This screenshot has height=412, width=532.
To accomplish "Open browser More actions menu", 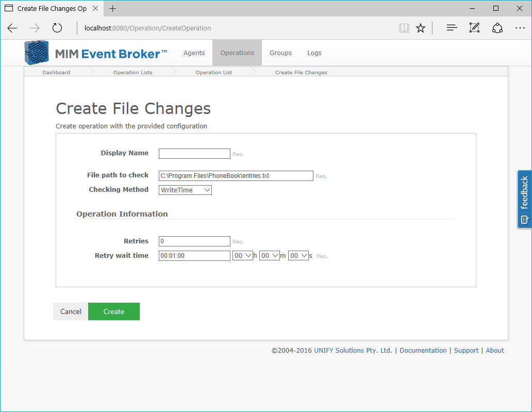I will click(x=520, y=28).
